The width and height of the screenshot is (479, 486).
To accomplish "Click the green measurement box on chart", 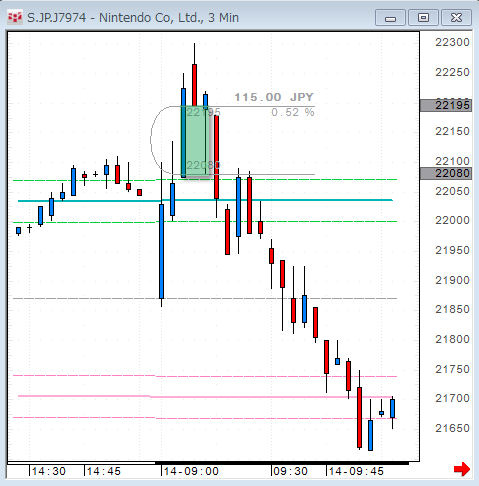I will 195,142.
